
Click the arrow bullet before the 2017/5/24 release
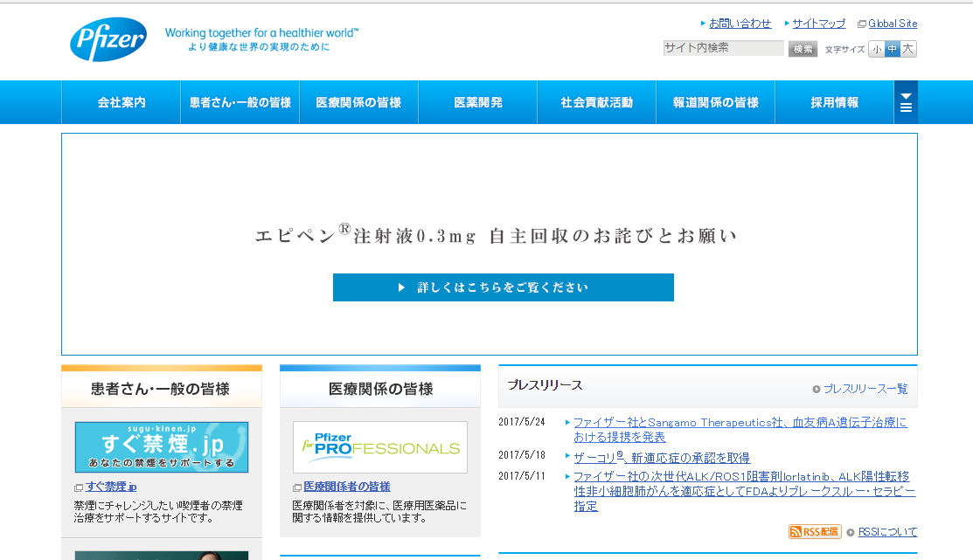[x=567, y=422]
